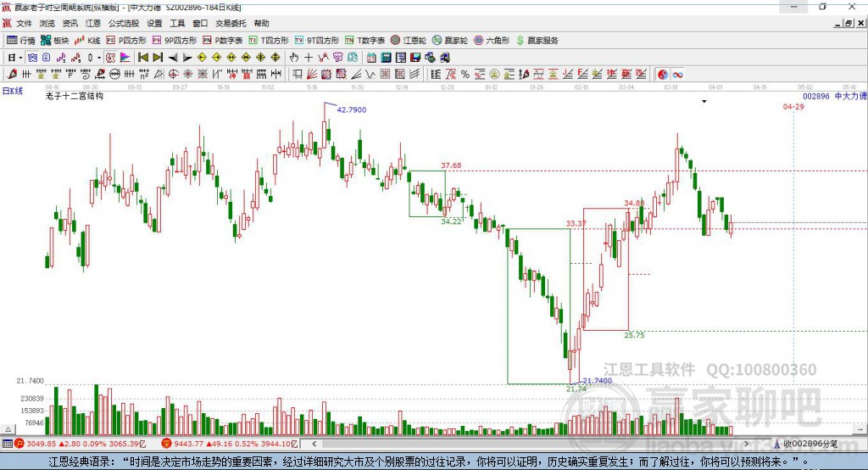Click the printer with globe icon
The image size is (868, 470).
(430, 58)
